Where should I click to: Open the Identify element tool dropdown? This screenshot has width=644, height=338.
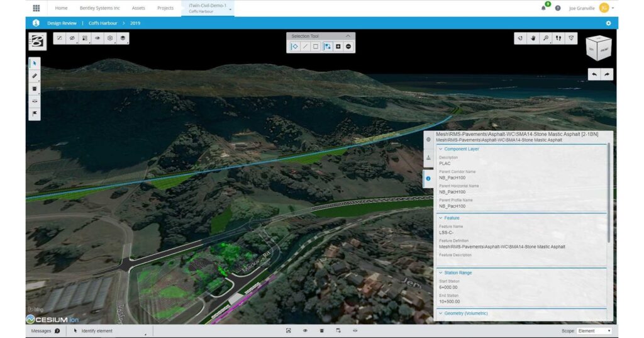[x=110, y=331]
